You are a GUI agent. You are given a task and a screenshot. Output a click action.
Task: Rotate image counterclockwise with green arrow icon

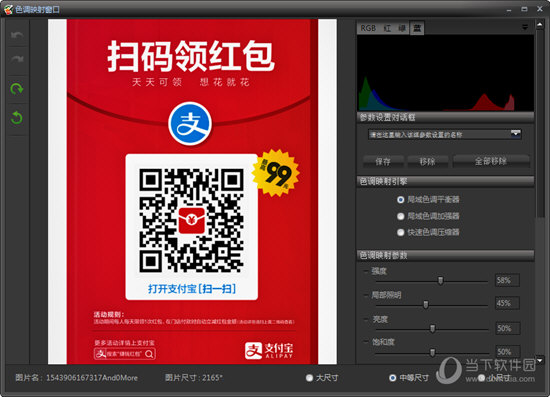[x=16, y=117]
